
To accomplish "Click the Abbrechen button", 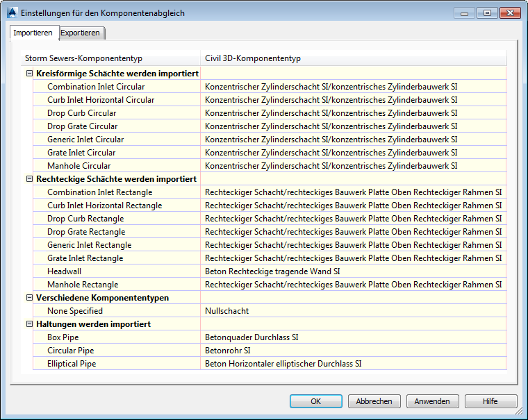I will click(374, 401).
